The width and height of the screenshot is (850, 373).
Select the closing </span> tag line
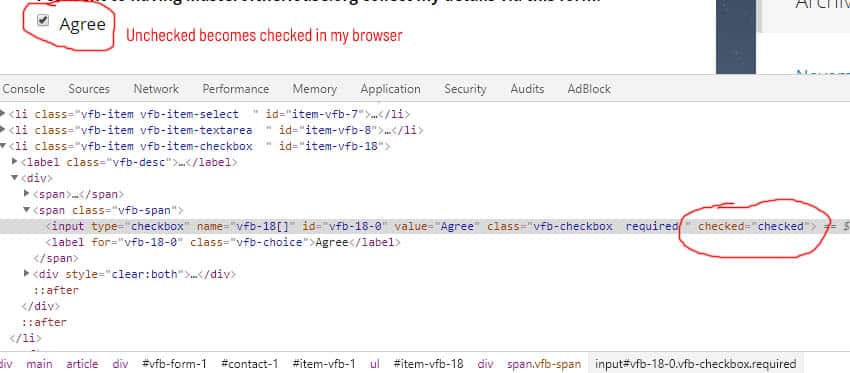pyautogui.click(x=56, y=258)
